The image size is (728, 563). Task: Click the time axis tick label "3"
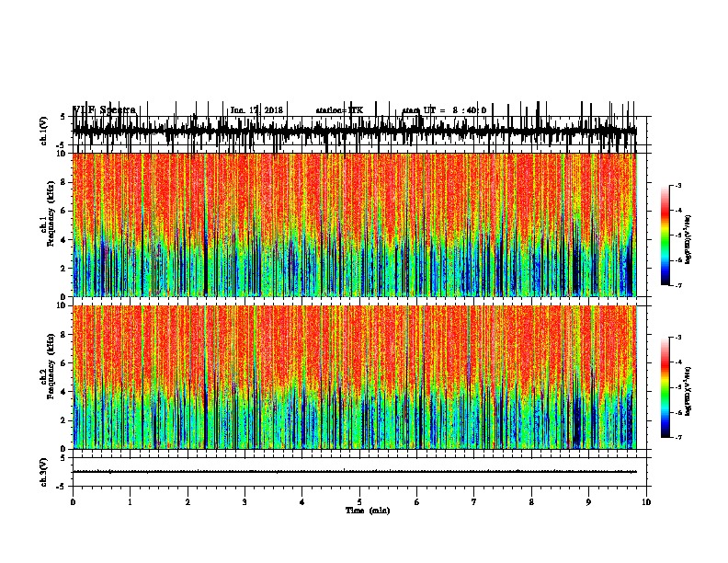click(x=245, y=501)
